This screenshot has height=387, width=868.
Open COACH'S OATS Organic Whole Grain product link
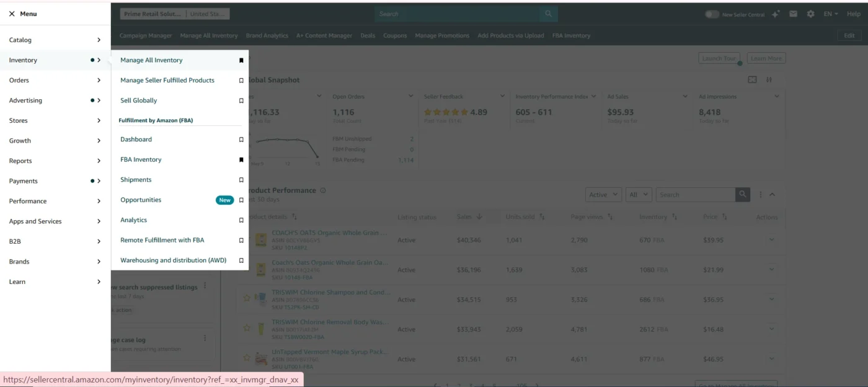coord(329,233)
